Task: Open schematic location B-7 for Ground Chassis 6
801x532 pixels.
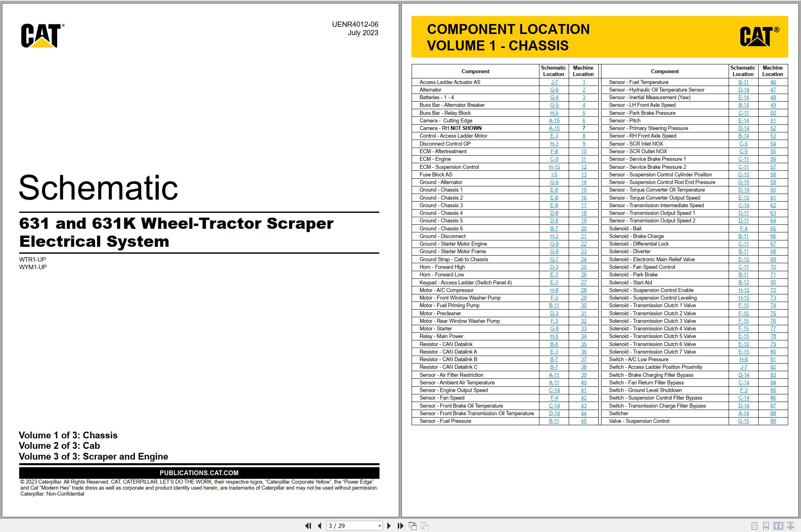Action: [x=554, y=228]
